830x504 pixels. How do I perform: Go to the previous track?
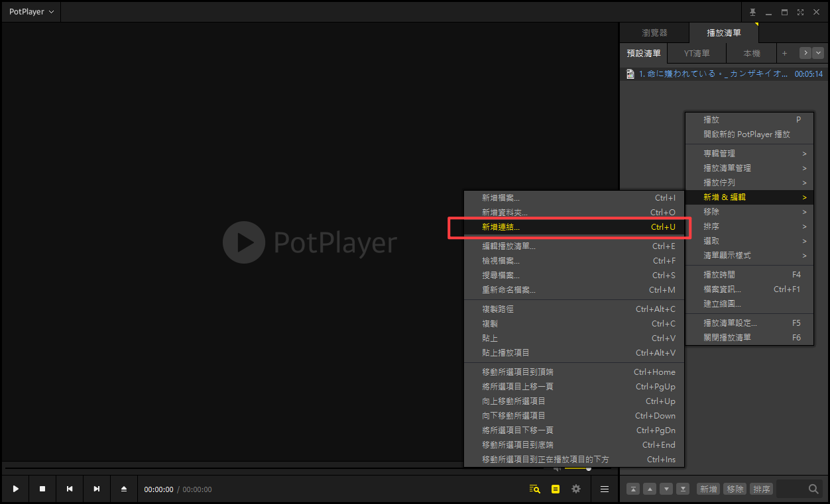(x=70, y=489)
